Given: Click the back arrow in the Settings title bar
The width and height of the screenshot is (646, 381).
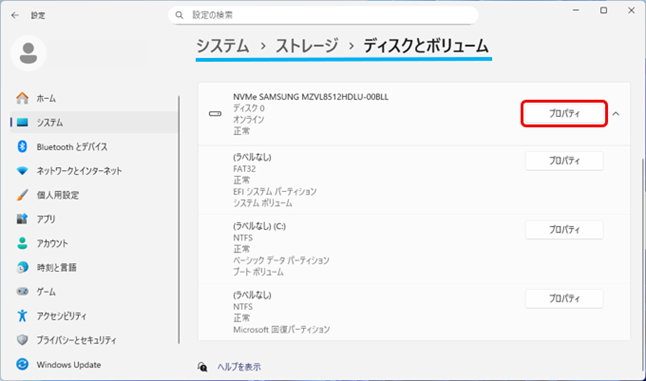Looking at the screenshot, I should (x=15, y=15).
